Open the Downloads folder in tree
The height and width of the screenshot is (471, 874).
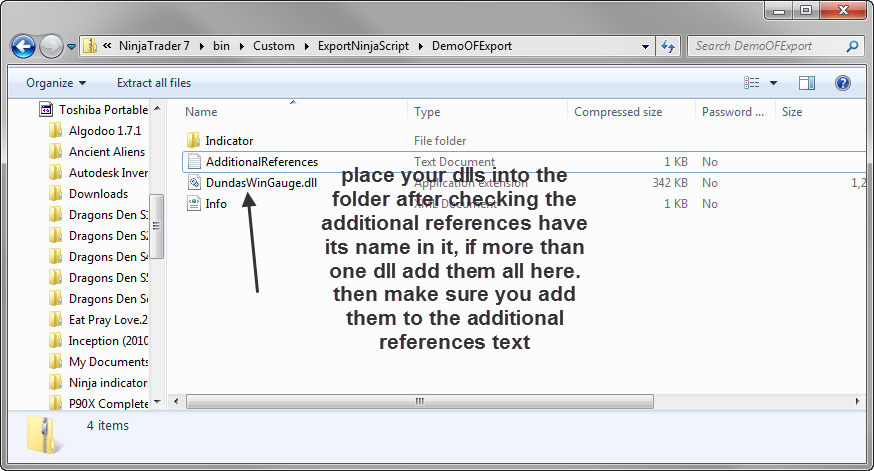pyautogui.click(x=98, y=193)
